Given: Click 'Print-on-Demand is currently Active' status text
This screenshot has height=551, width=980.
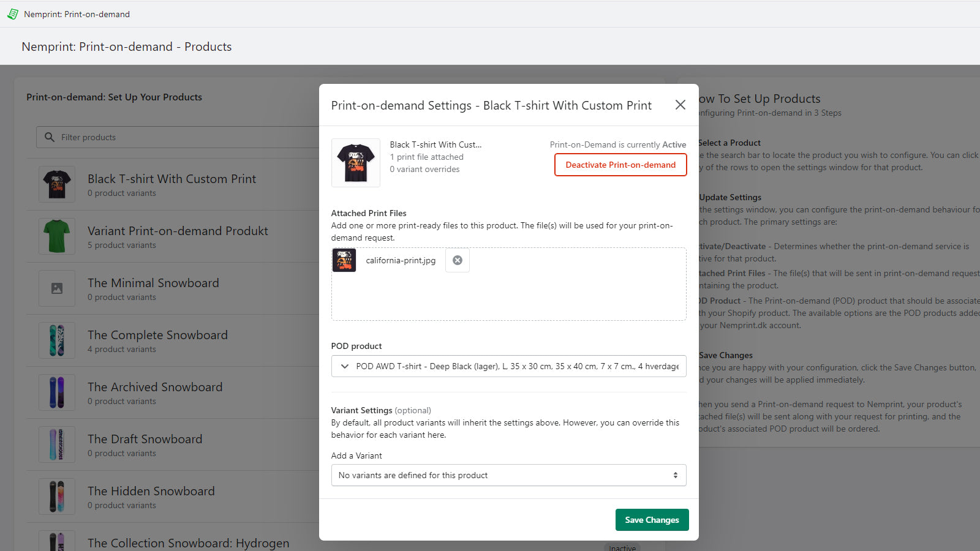Looking at the screenshot, I should tap(618, 144).
